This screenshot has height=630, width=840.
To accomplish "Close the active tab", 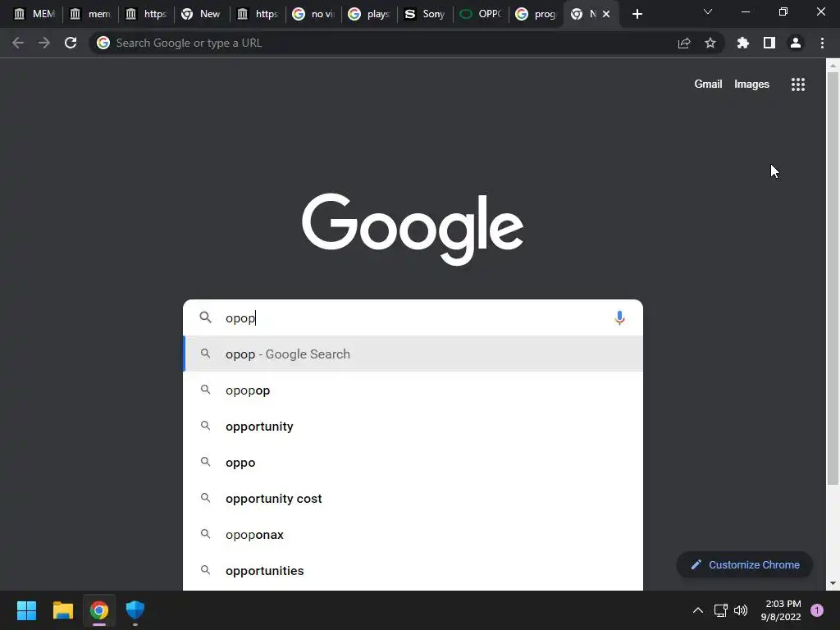I will (606, 14).
